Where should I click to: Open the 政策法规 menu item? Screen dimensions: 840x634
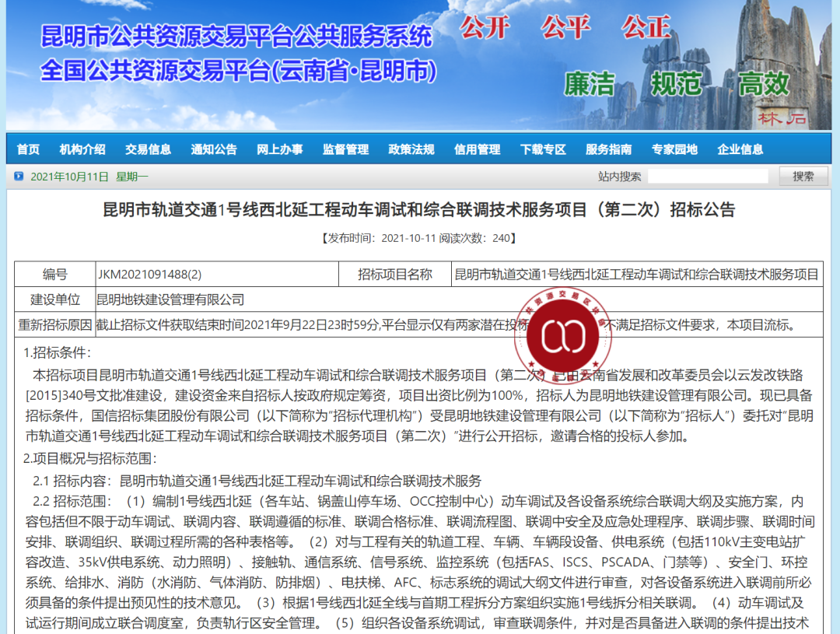(411, 149)
